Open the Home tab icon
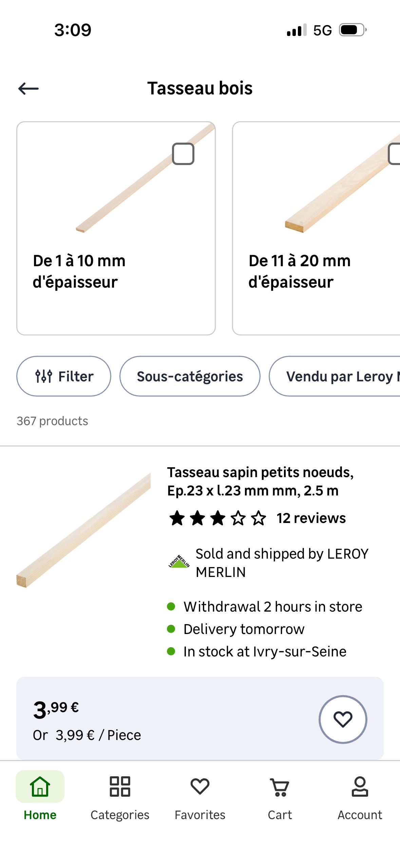Screen dimensions: 400x868 point(40,786)
